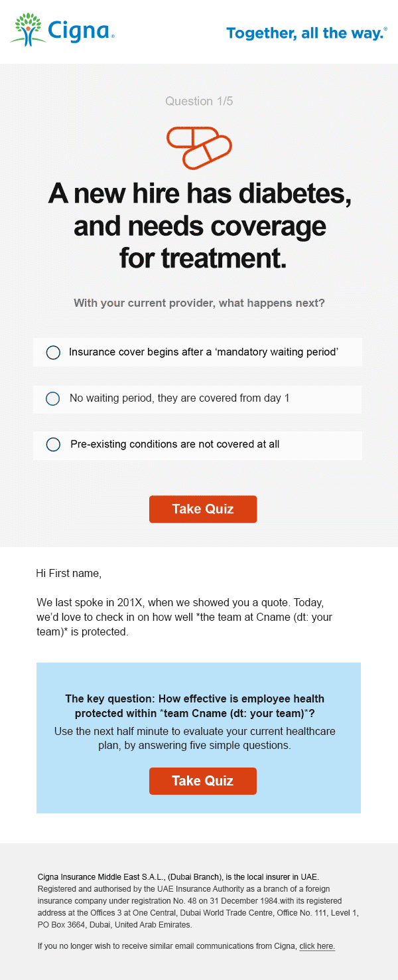This screenshot has height=980, width=398.
Task: Select 'Pre-existing conditions are not covered' radio option
Action: tap(53, 445)
